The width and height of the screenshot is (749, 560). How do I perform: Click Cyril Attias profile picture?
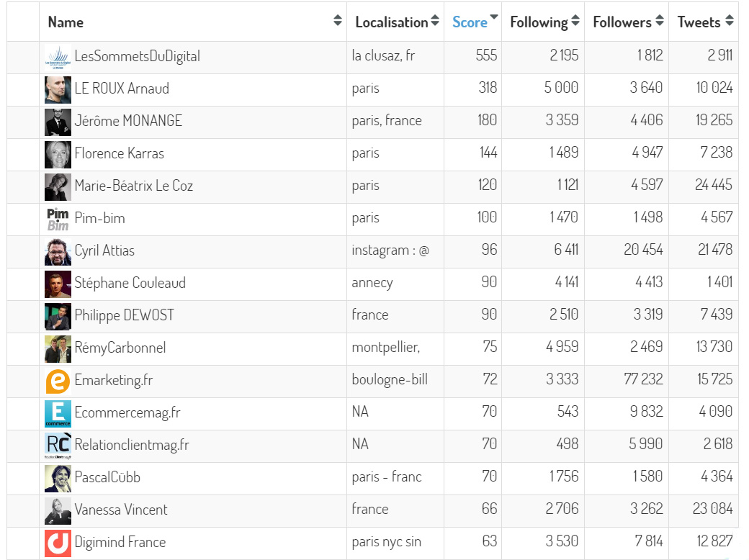tap(58, 250)
